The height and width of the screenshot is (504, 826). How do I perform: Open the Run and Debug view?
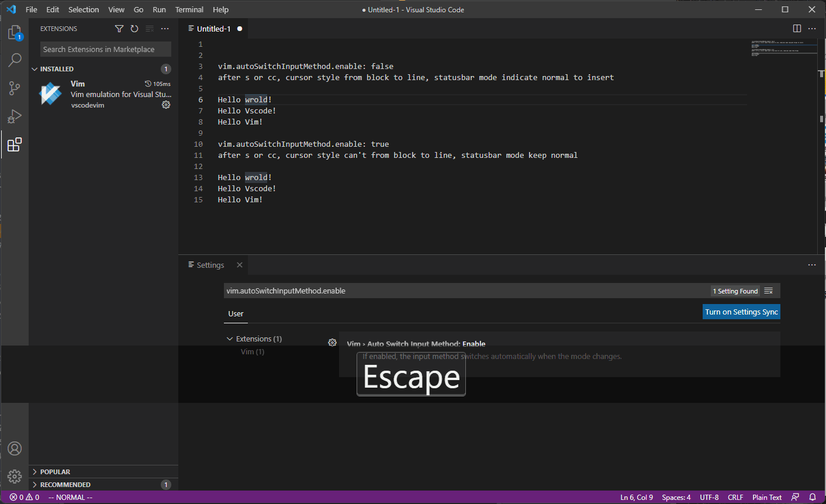15,116
